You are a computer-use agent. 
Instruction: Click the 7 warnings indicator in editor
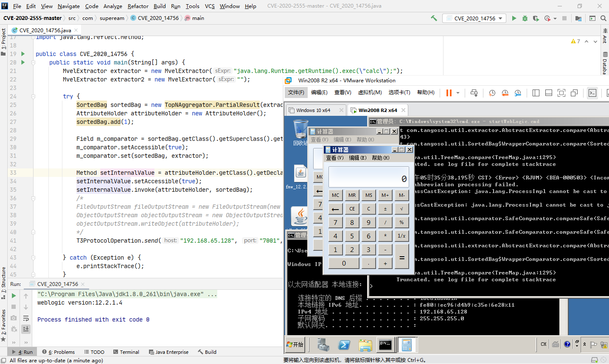(575, 41)
